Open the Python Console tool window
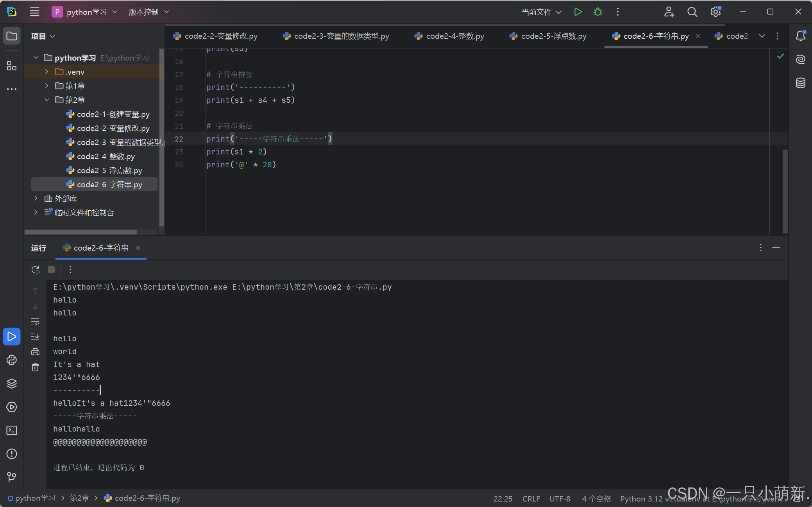 [x=12, y=360]
